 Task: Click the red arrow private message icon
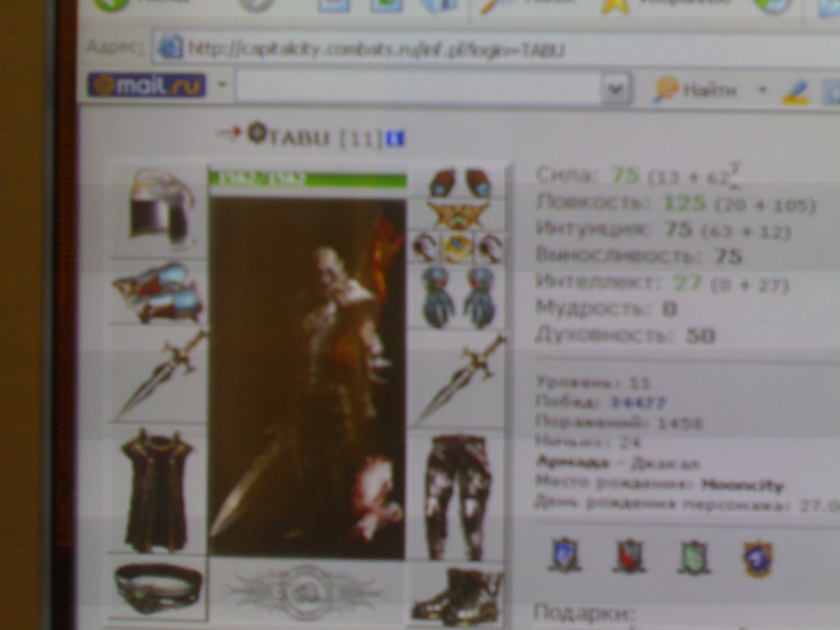[x=228, y=132]
